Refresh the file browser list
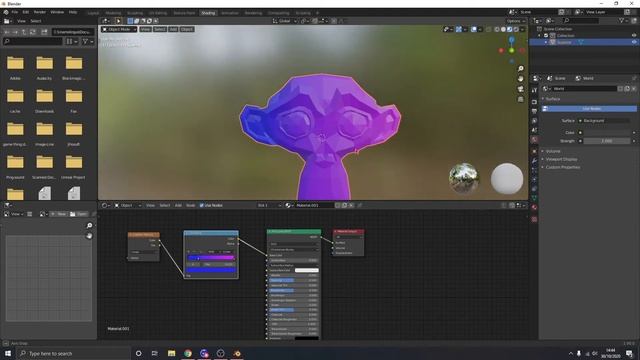 click(x=33, y=32)
